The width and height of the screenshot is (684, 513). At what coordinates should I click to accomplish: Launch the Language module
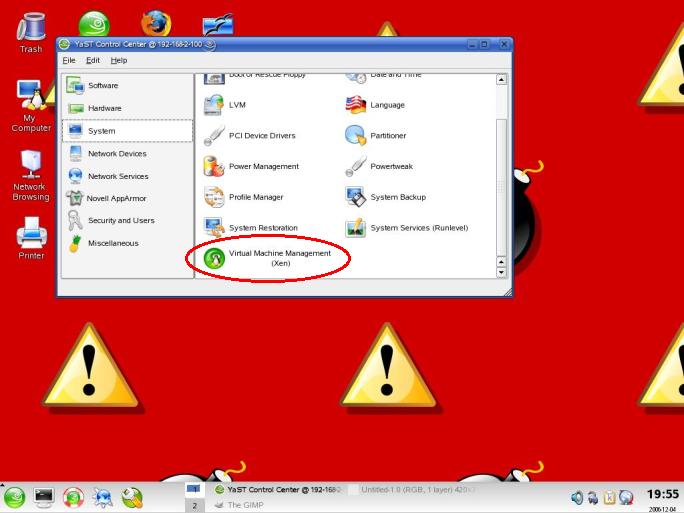click(375, 105)
